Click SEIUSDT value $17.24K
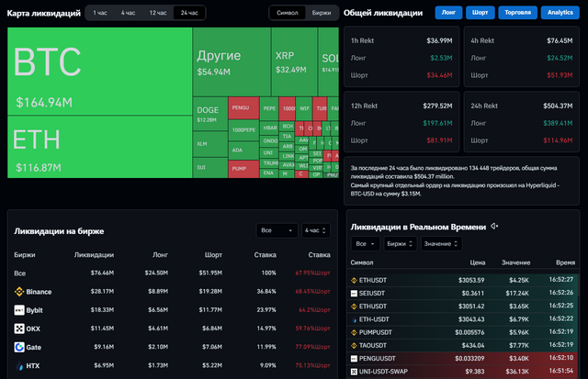Viewport: 588px width, 379px height. point(517,294)
